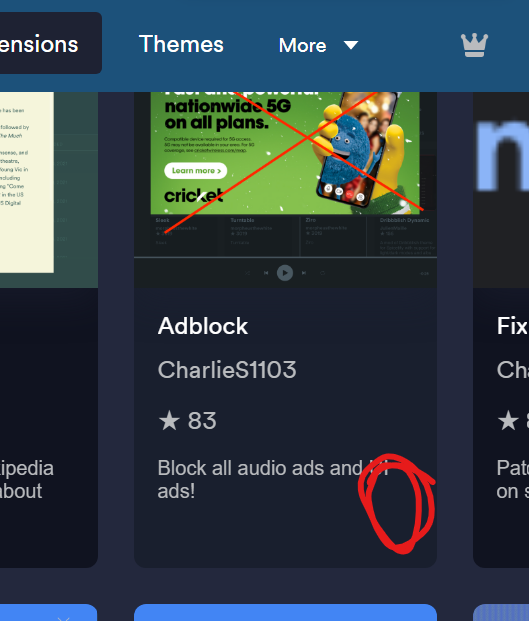
Task: Click the blue button below Adblock card
Action: point(285,612)
